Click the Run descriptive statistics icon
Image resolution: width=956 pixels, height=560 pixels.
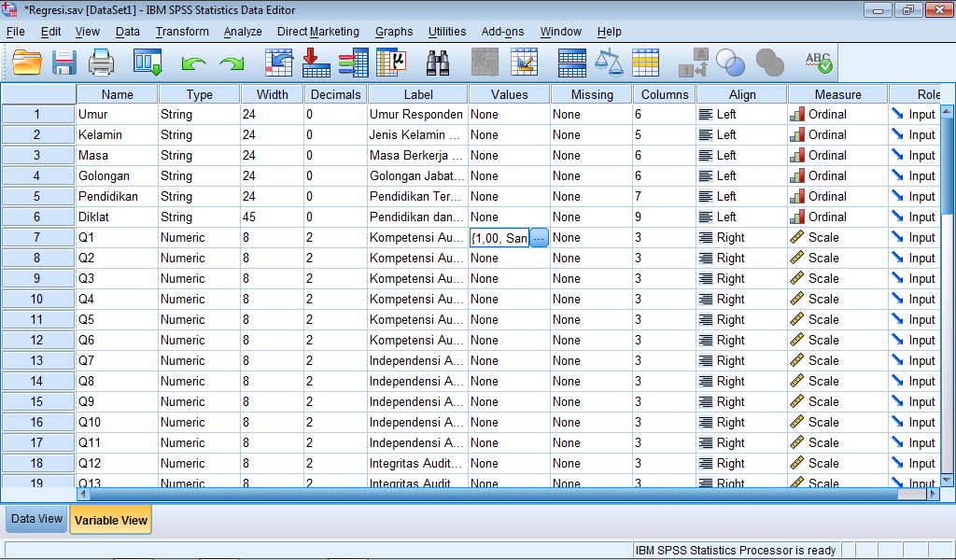391,63
